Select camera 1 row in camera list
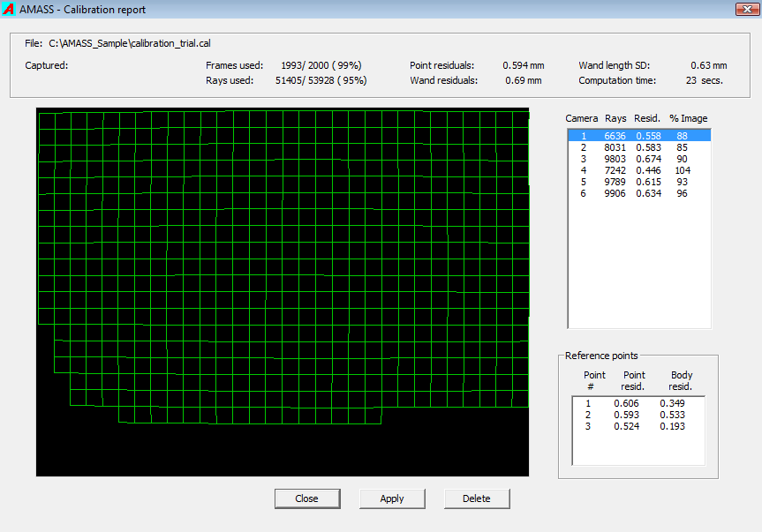This screenshot has width=762, height=532. [x=639, y=136]
